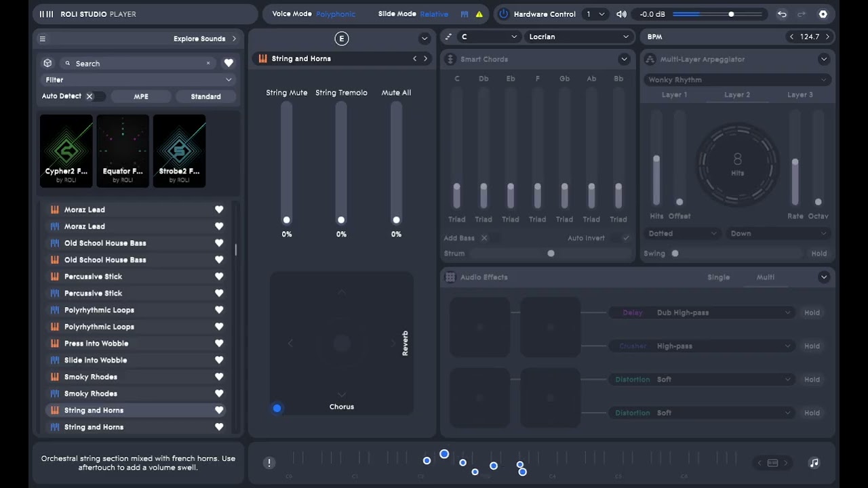This screenshot has height=488, width=868.
Task: Click the scale icon left of key C
Action: click(449, 37)
